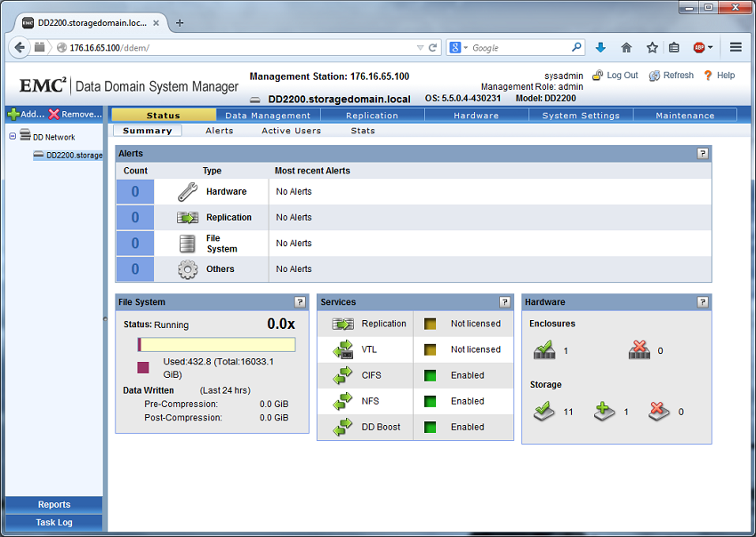Open help for the Alerts panel
Image resolution: width=756 pixels, height=537 pixels.
(703, 153)
